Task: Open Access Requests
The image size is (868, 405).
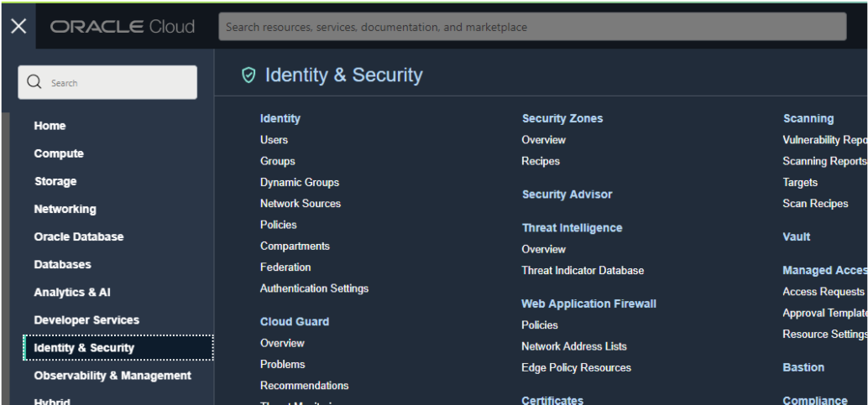Action: pos(824,292)
